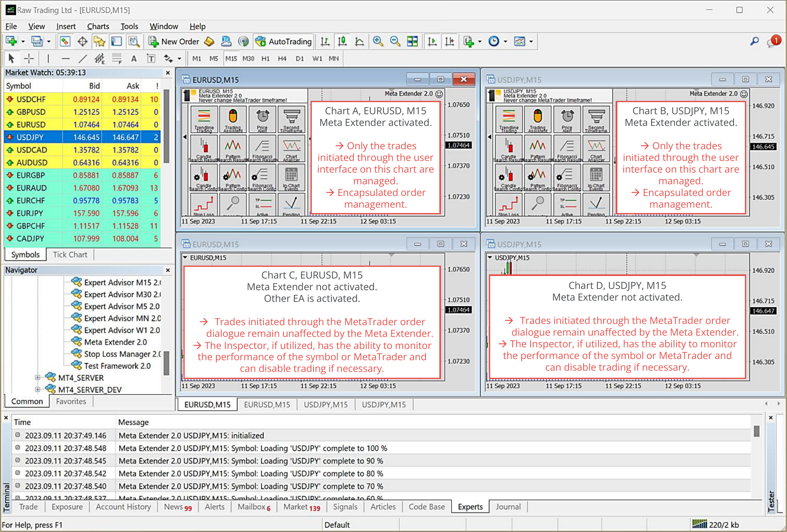
Task: Select the Crosshair tool
Action: tap(29, 59)
